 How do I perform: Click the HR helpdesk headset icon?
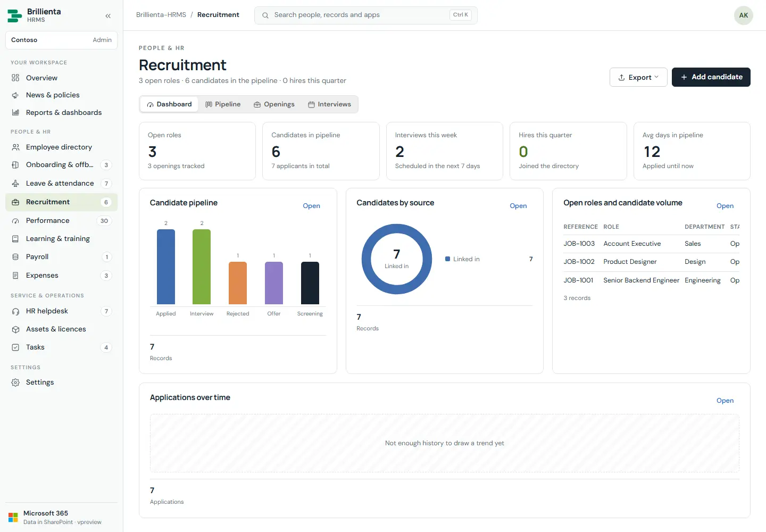pos(15,311)
